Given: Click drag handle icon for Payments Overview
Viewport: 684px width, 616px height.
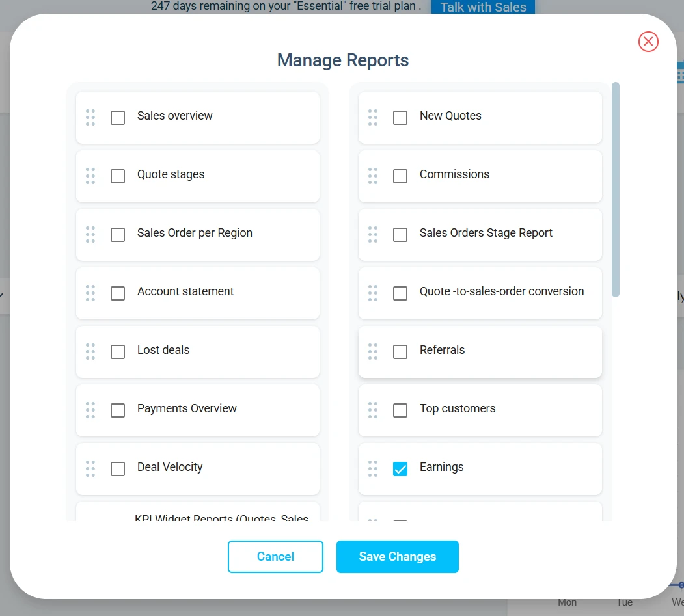Looking at the screenshot, I should click(x=90, y=410).
